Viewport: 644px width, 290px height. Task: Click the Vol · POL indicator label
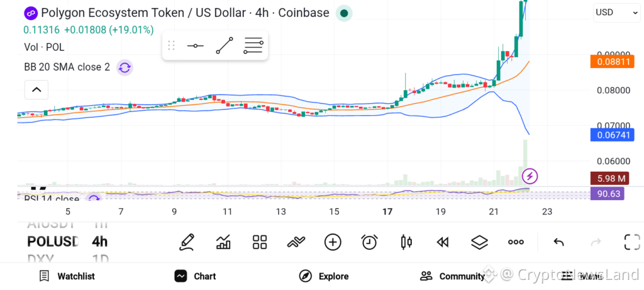44,47
